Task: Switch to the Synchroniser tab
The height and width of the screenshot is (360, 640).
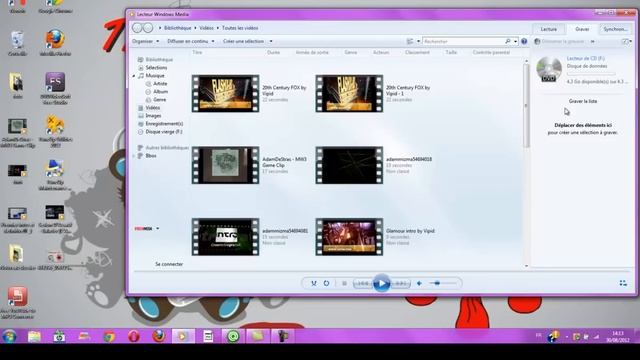Action: click(x=616, y=29)
